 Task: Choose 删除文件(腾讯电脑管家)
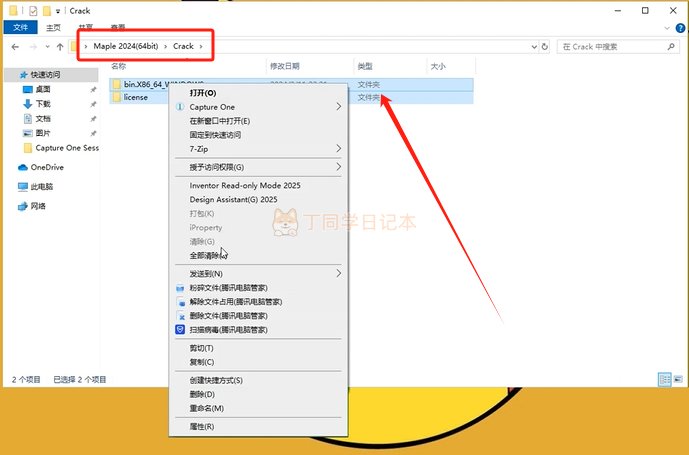coord(258,316)
